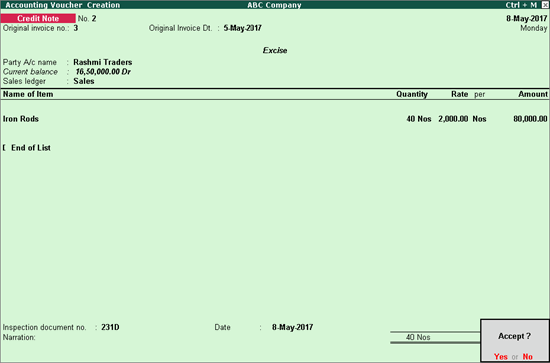
Task: Select the Sales ledger field value Sales
Action: [84, 81]
